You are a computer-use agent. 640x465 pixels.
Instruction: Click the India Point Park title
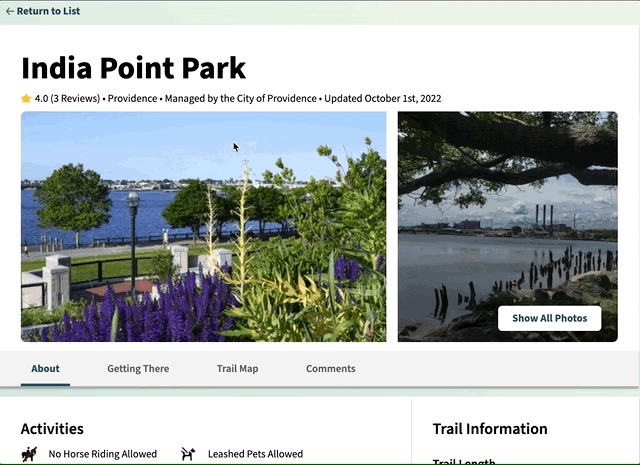(133, 68)
